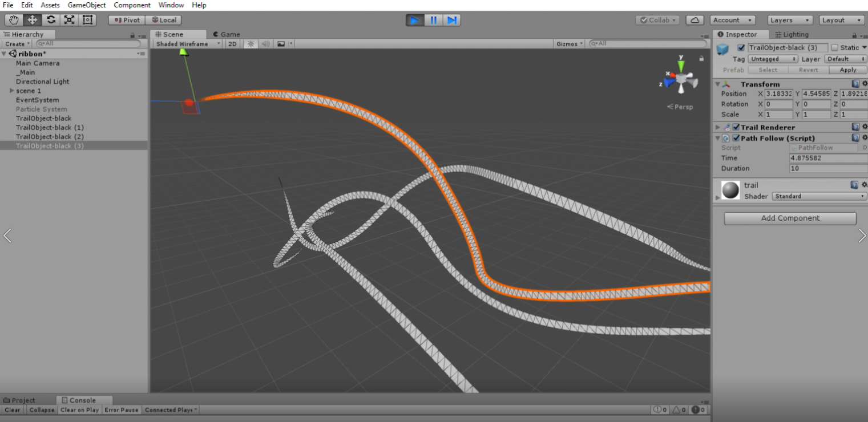Open Transform component help icon
The width and height of the screenshot is (868, 422).
tap(855, 84)
